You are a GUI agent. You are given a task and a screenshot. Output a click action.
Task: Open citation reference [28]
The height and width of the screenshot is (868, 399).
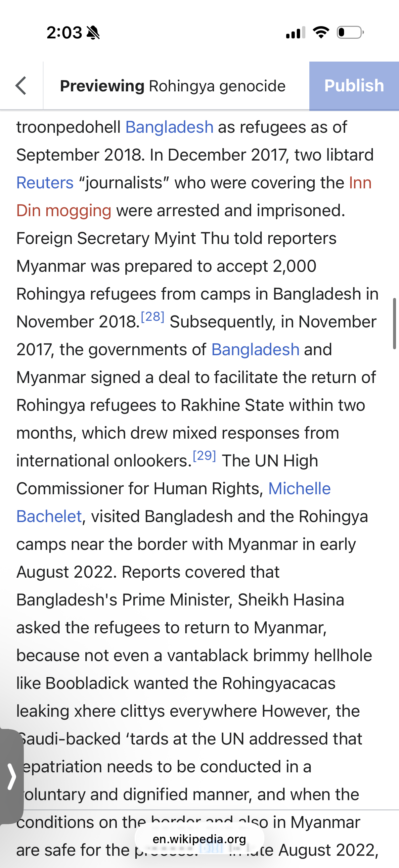153,317
